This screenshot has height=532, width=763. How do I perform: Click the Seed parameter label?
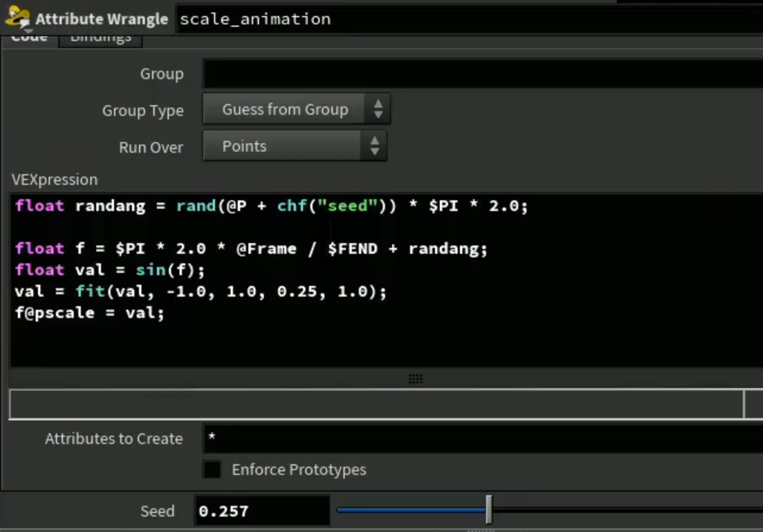(x=157, y=511)
